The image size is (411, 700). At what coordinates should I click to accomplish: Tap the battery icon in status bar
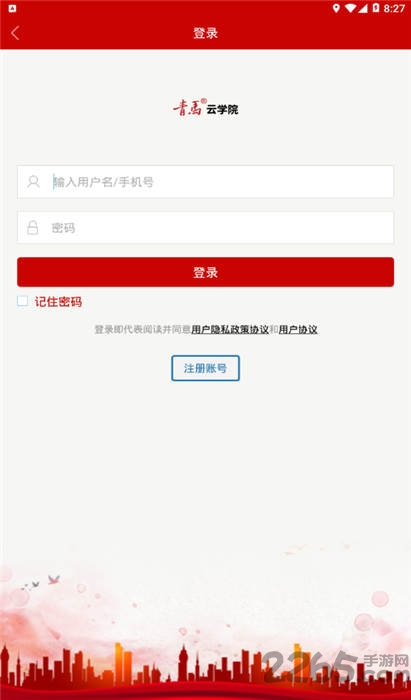tap(376, 8)
